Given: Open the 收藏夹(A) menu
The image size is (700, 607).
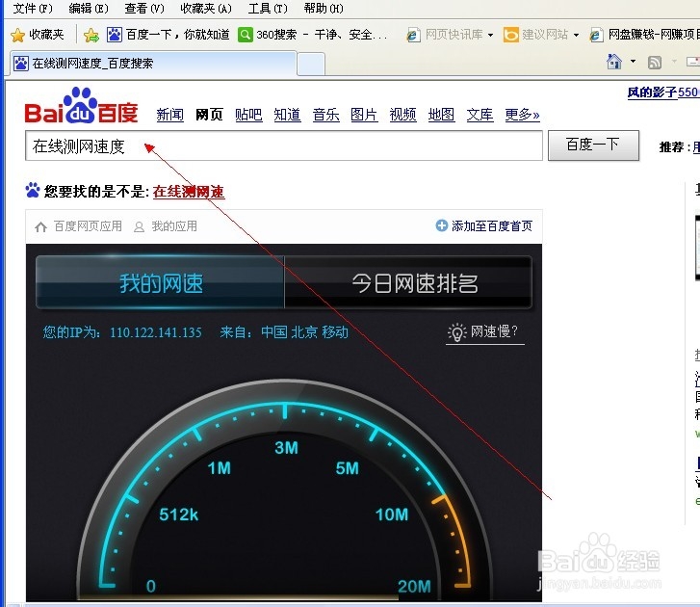Looking at the screenshot, I should coord(206,8).
